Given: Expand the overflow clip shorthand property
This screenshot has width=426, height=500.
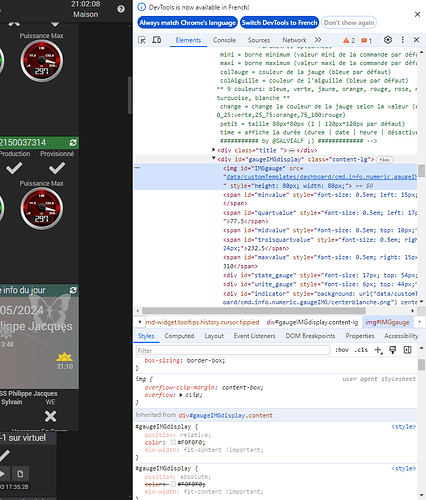Looking at the screenshot, I should pos(181,395).
